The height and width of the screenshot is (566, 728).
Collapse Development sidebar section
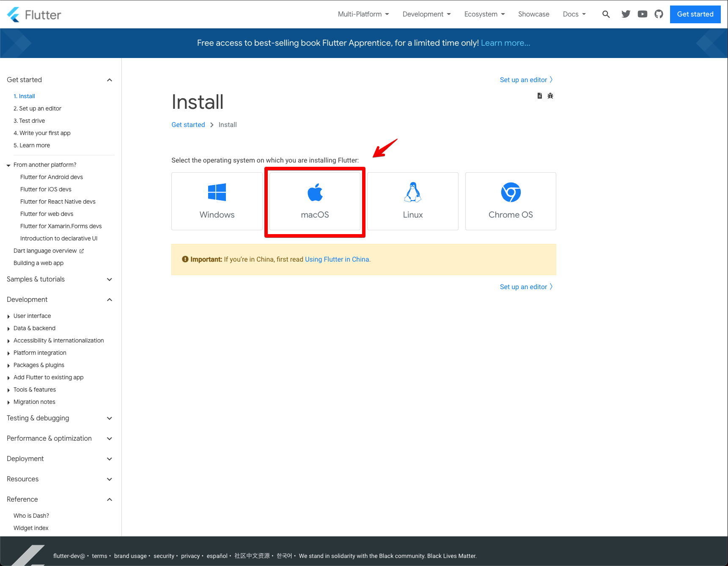[x=60, y=299]
